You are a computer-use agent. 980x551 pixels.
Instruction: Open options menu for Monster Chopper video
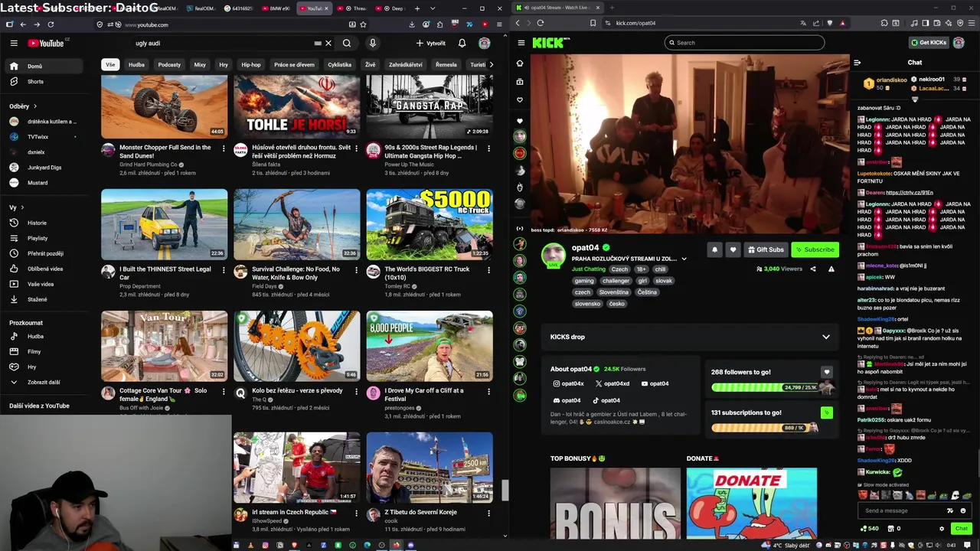pos(224,148)
